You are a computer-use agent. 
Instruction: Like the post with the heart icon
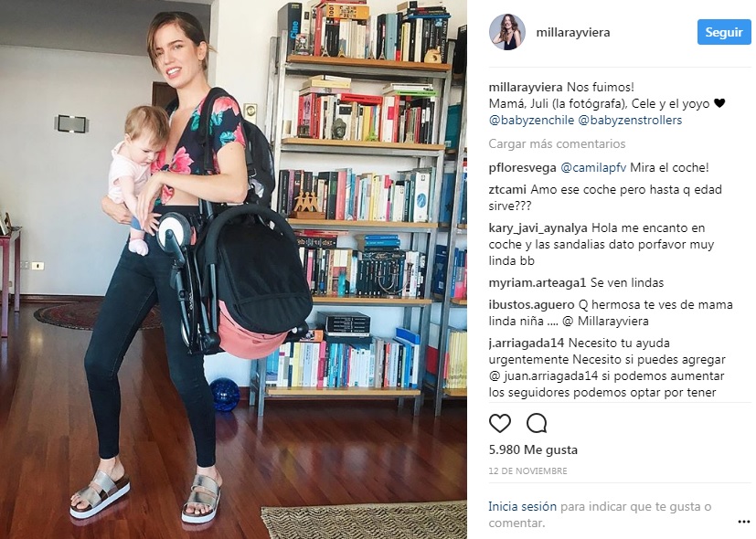(x=499, y=423)
